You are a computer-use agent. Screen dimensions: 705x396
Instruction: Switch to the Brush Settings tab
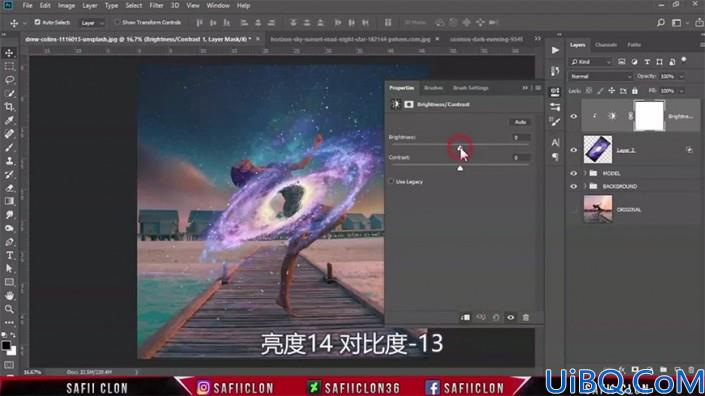coord(470,88)
